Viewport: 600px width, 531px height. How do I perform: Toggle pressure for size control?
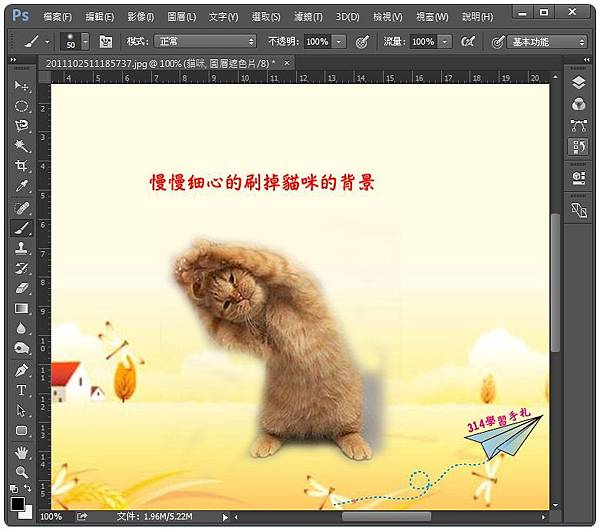tap(497, 41)
